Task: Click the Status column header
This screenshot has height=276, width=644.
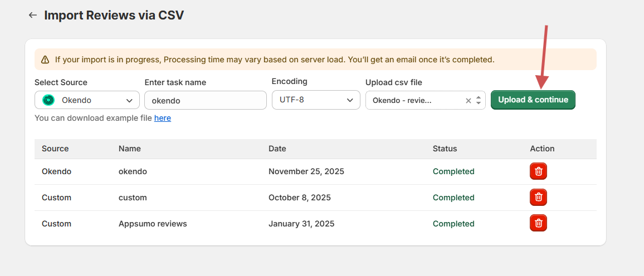Action: click(x=445, y=149)
